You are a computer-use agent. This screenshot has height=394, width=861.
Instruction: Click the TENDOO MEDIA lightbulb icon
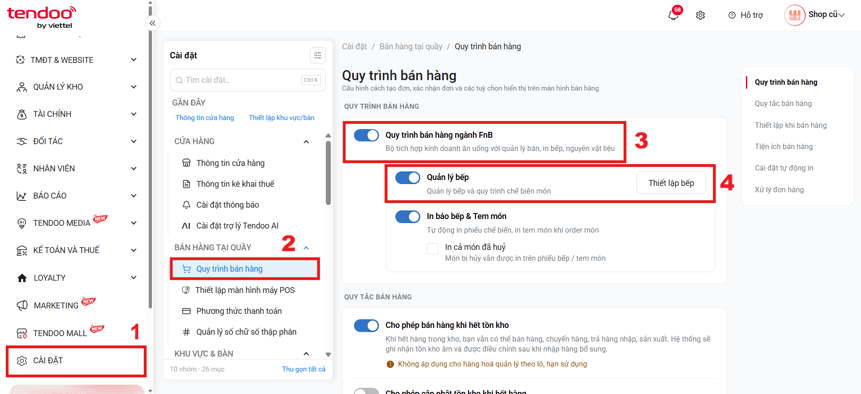click(21, 223)
